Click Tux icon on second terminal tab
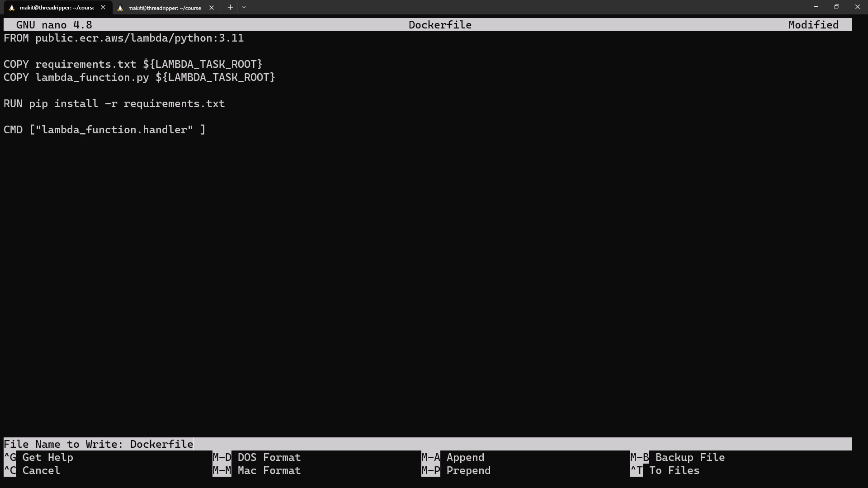The height and width of the screenshot is (488, 868). pos(120,8)
